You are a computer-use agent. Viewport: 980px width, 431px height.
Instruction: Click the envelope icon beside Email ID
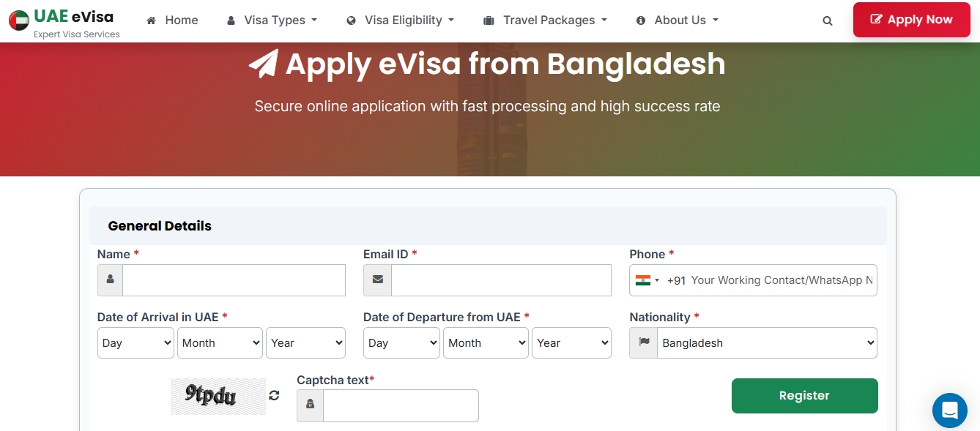377,280
